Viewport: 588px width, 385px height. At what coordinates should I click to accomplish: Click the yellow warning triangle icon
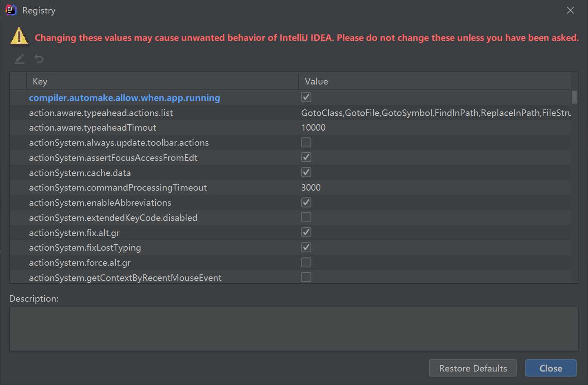point(19,36)
